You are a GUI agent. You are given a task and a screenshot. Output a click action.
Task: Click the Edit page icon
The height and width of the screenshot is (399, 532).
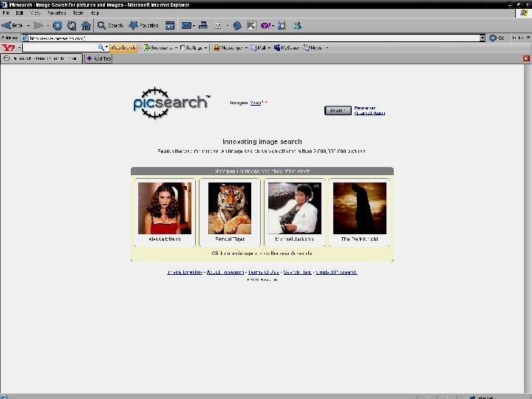coord(218,25)
